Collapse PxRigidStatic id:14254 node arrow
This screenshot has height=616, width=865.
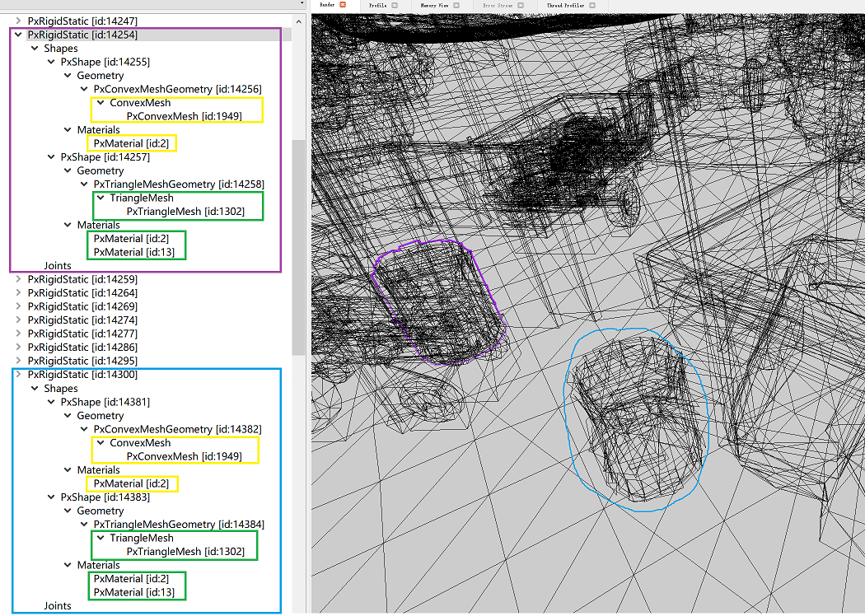18,35
